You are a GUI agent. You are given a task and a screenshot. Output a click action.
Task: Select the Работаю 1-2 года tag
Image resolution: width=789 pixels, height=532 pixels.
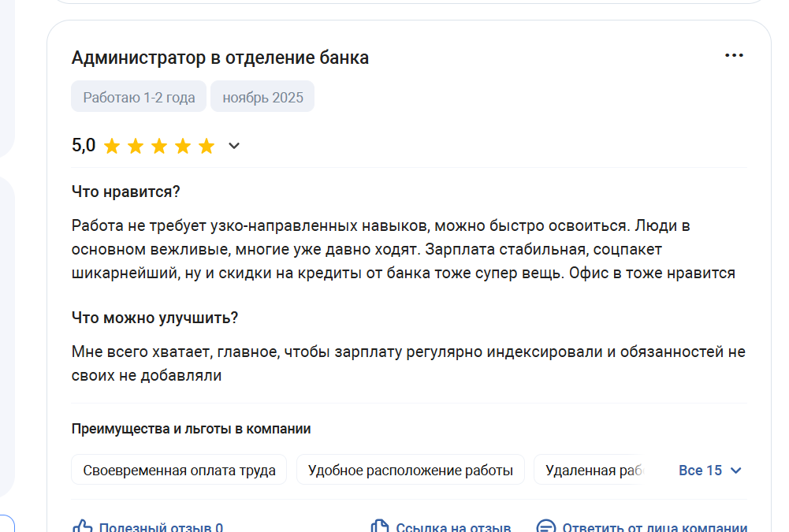[x=139, y=98]
